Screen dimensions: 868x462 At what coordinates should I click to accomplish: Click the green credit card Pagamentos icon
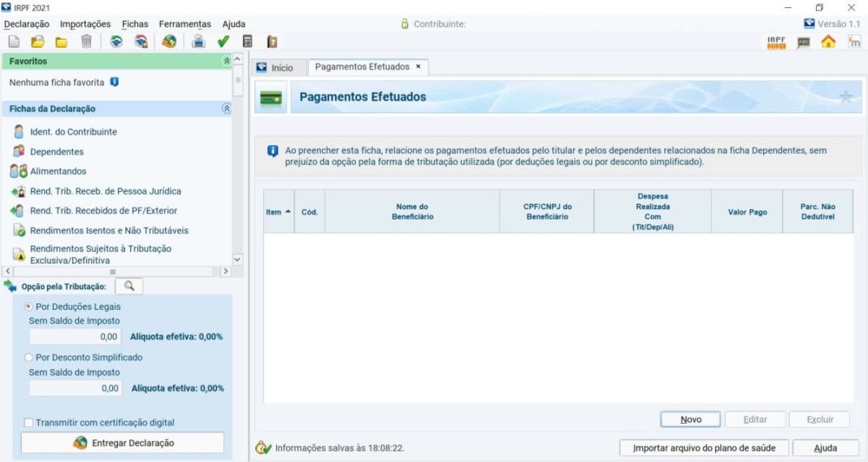[x=271, y=98]
